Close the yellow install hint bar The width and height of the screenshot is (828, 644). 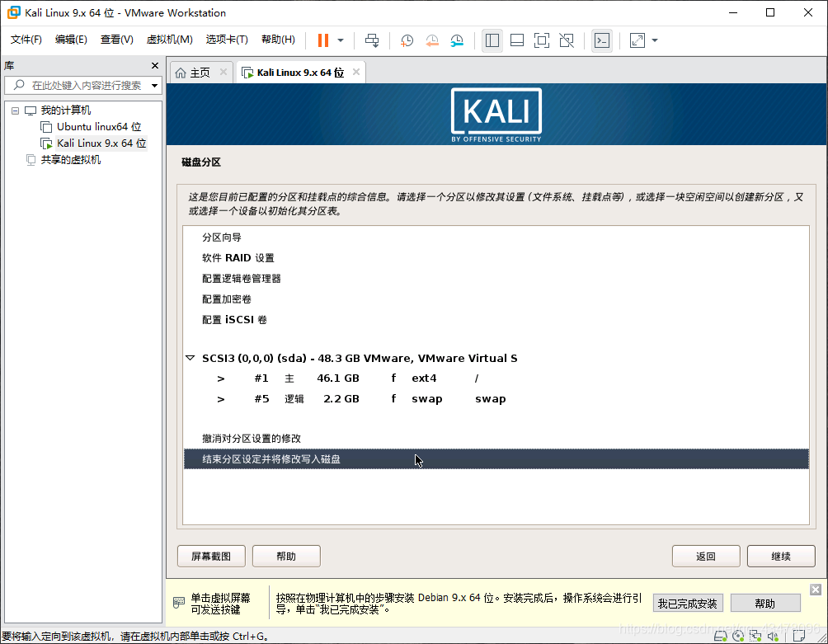coord(816,590)
